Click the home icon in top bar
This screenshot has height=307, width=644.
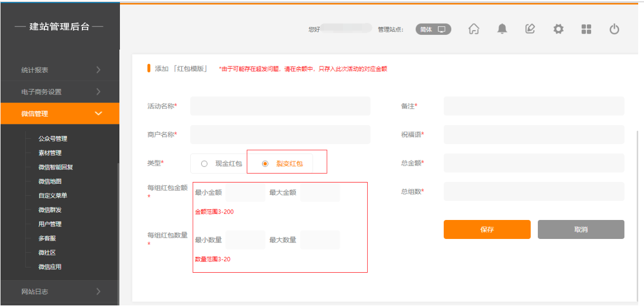pos(474,30)
